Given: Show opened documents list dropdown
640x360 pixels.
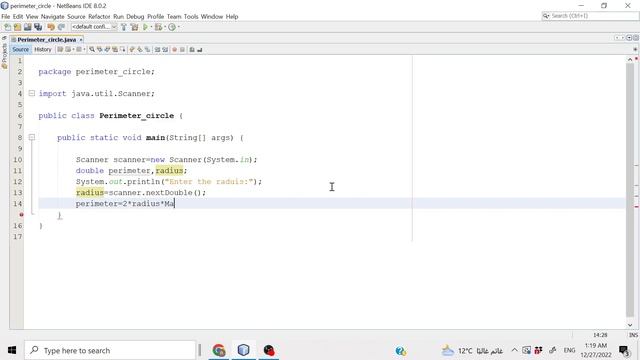Looking at the screenshot, I should click(629, 38).
